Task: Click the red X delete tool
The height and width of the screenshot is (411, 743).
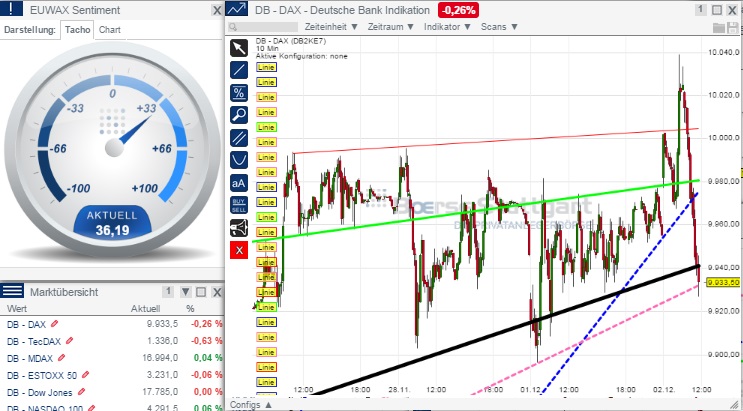Action: [239, 250]
